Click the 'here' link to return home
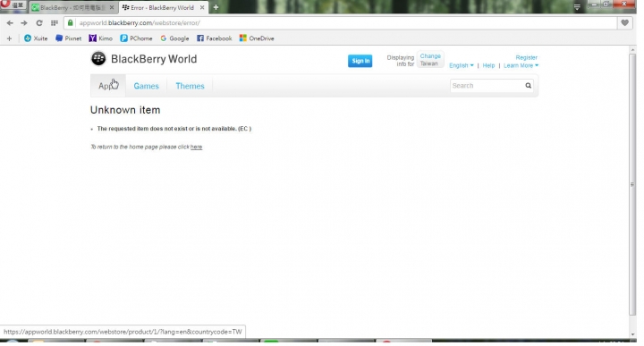The width and height of the screenshot is (644, 346). [x=196, y=147]
